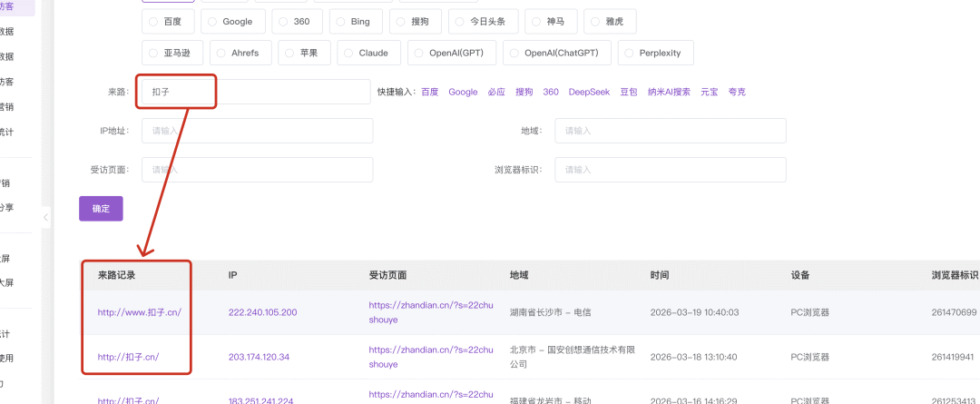Screen dimensions: 980x404
Task: Click the 浏览器标识 input field
Action: pyautogui.click(x=670, y=170)
